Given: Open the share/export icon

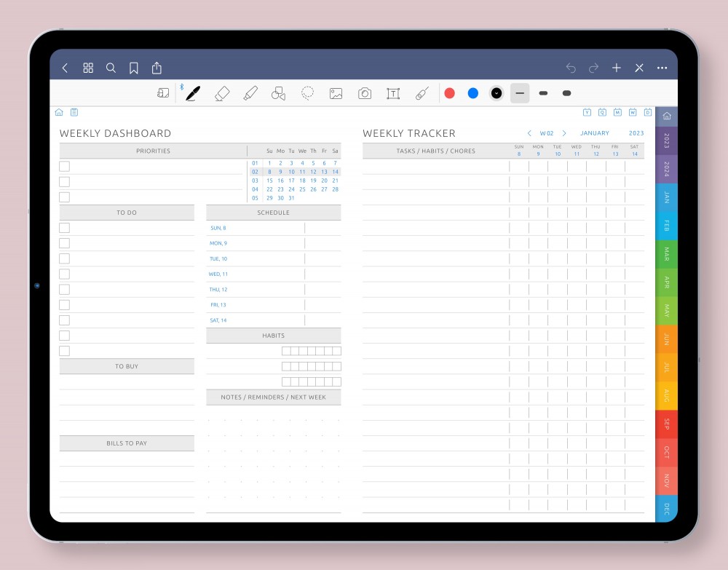Looking at the screenshot, I should click(157, 68).
